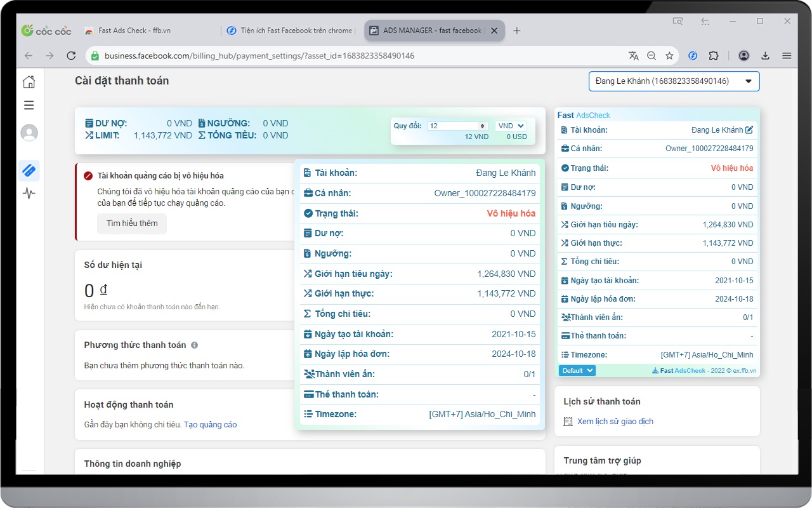
Task: Click the 0 USD conversion result
Action: 516,137
